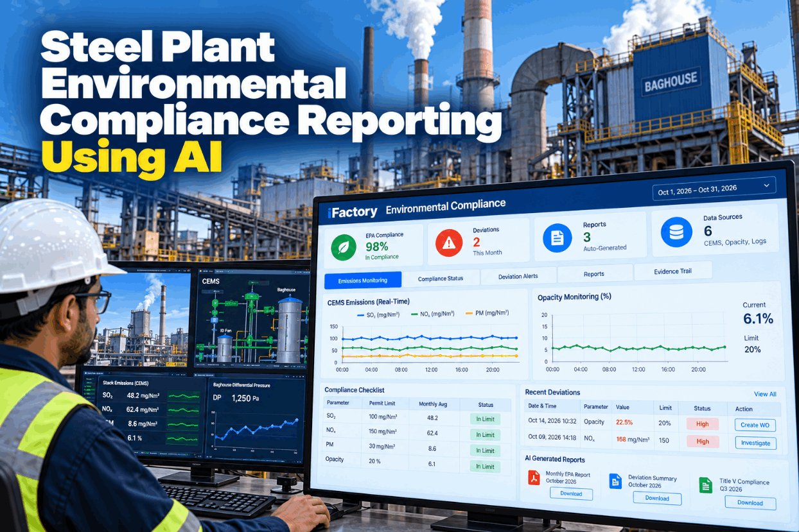Click the CEMS, Opacity, Logs data sources text
This screenshot has width=799, height=532.
(x=735, y=243)
